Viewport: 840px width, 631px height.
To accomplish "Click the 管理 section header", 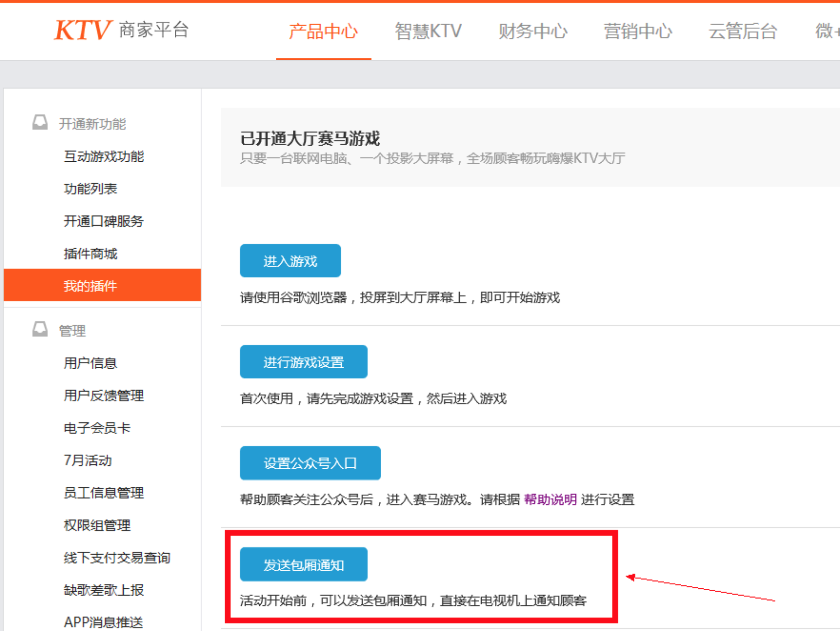I will pyautogui.click(x=72, y=331).
